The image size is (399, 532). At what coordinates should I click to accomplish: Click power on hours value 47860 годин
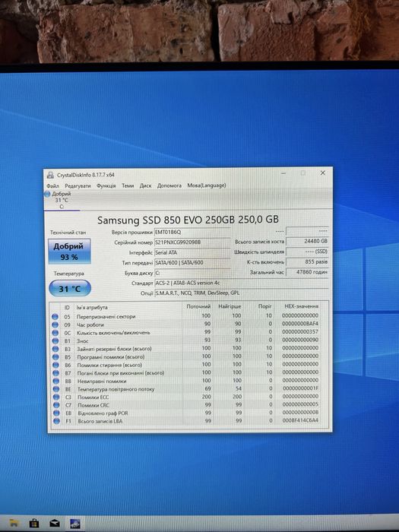point(307,272)
